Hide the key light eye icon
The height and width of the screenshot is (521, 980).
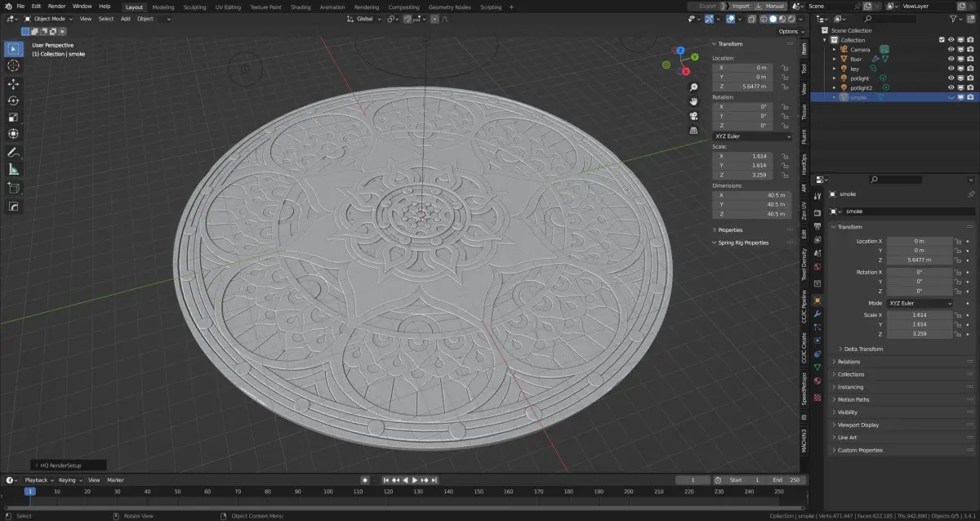951,69
